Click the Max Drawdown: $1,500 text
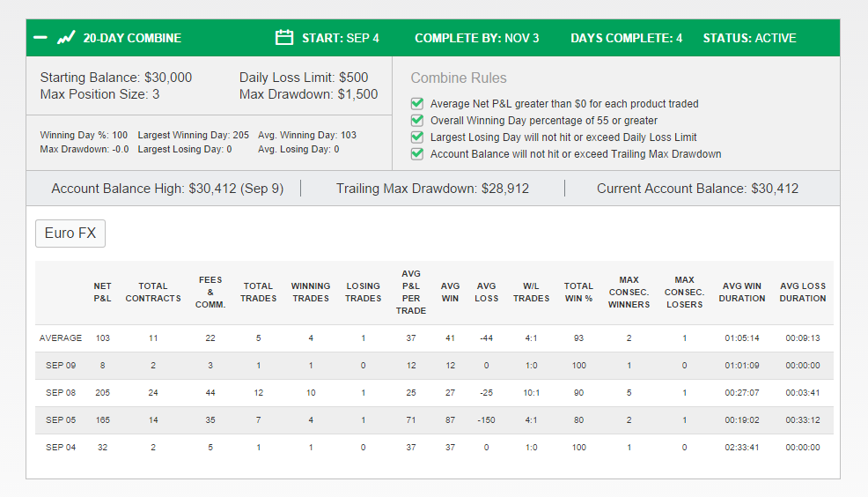Screen dimensions: 868x497 pos(308,94)
